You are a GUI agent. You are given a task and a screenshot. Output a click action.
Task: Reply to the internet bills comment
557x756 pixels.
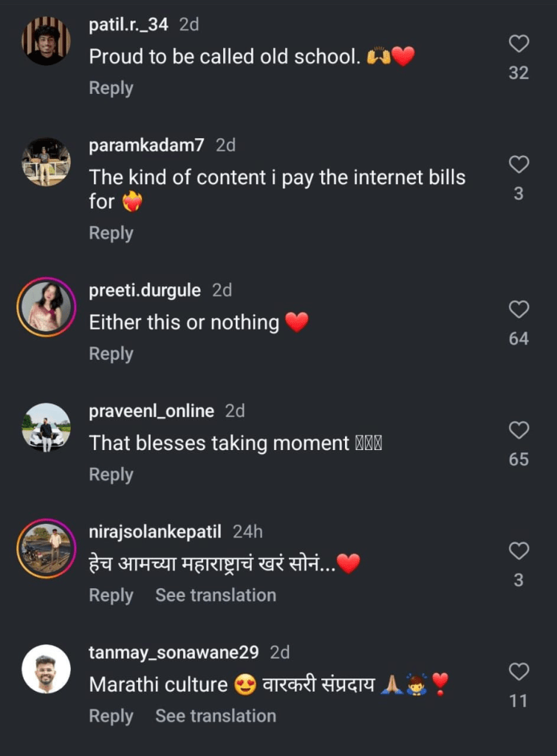(x=111, y=233)
